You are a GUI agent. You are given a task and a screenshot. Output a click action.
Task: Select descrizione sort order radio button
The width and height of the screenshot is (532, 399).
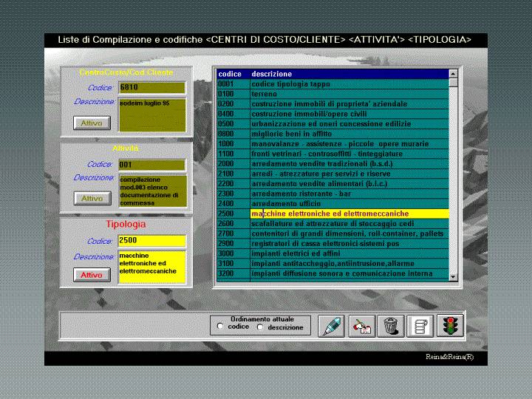point(259,327)
